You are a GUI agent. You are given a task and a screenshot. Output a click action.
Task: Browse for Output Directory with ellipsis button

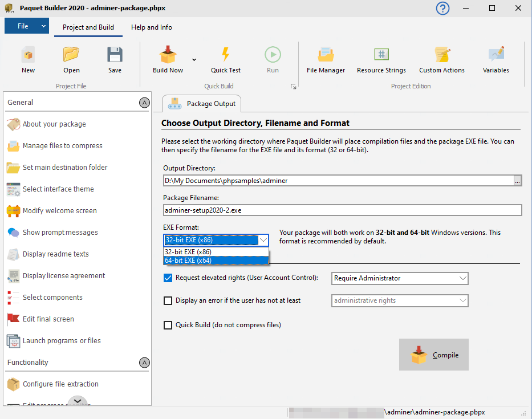coord(517,181)
